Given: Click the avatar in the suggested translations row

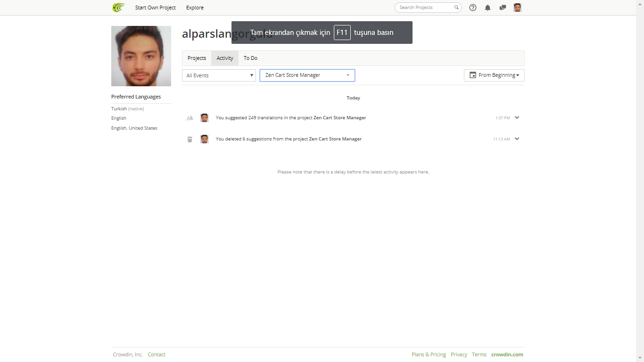Looking at the screenshot, I should tap(205, 118).
